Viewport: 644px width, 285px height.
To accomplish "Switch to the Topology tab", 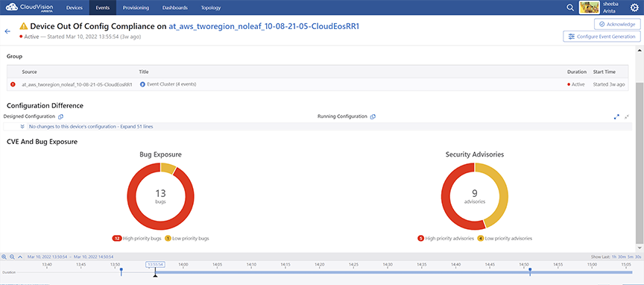I will click(211, 7).
